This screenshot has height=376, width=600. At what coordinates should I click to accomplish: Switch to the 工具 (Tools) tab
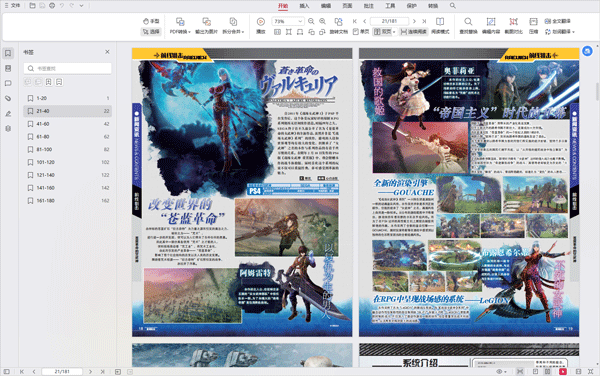[x=390, y=6]
